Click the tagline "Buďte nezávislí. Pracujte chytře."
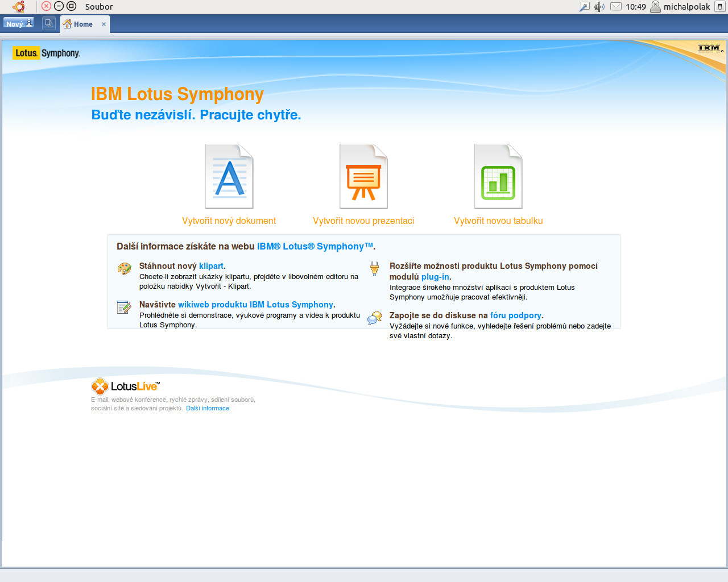 [196, 115]
